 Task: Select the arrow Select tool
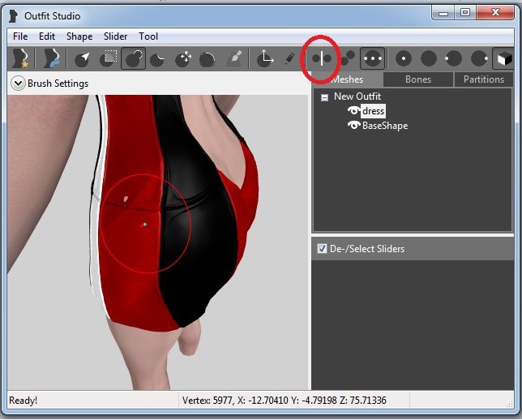pyautogui.click(x=83, y=58)
